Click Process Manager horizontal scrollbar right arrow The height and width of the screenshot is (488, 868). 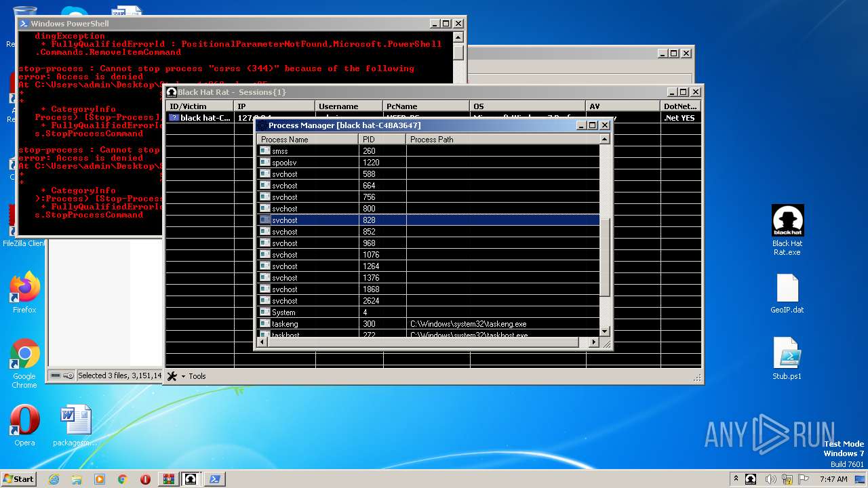[x=594, y=342]
